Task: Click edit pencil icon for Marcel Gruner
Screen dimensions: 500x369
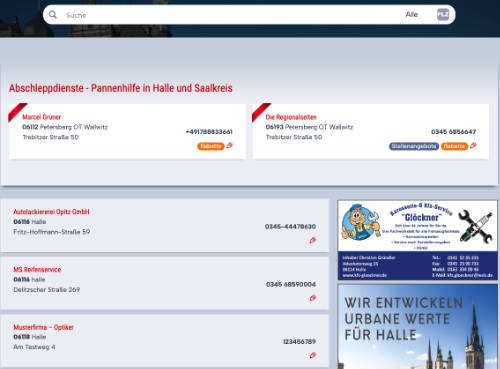Action: pyautogui.click(x=229, y=146)
